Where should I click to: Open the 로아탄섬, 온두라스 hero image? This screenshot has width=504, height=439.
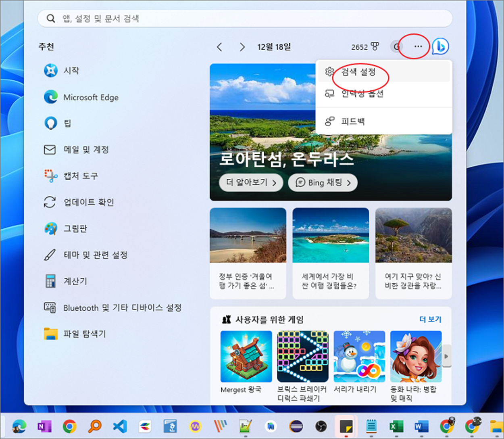(331, 132)
